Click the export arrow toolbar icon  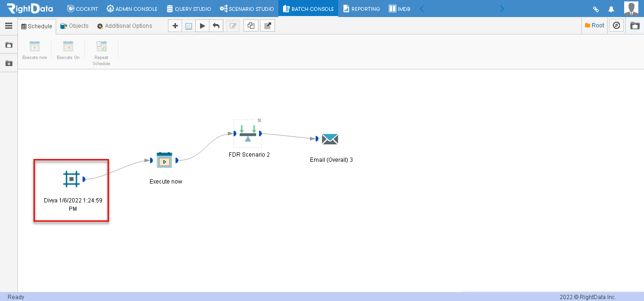pos(268,26)
